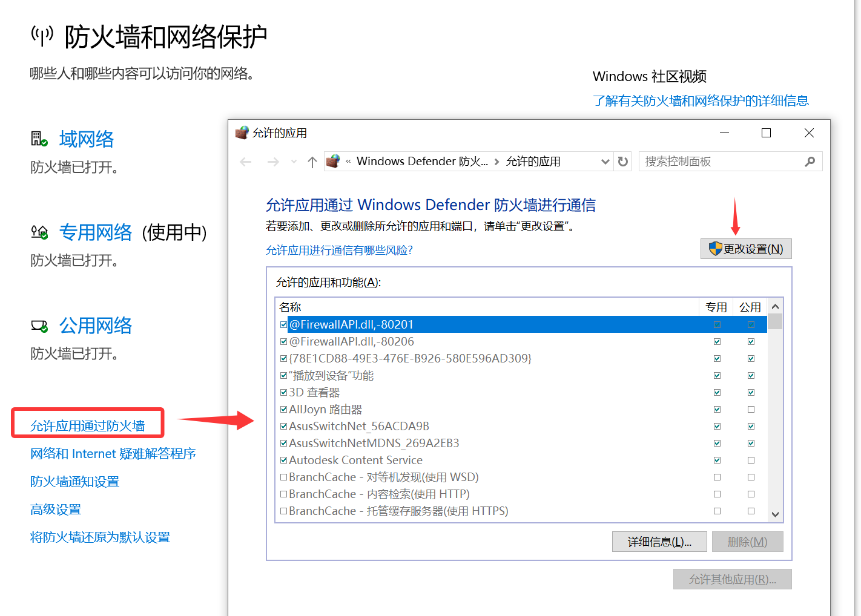The width and height of the screenshot is (861, 616).
Task: Open the 允许应用进行通信有哪些风险 link
Action: (339, 250)
